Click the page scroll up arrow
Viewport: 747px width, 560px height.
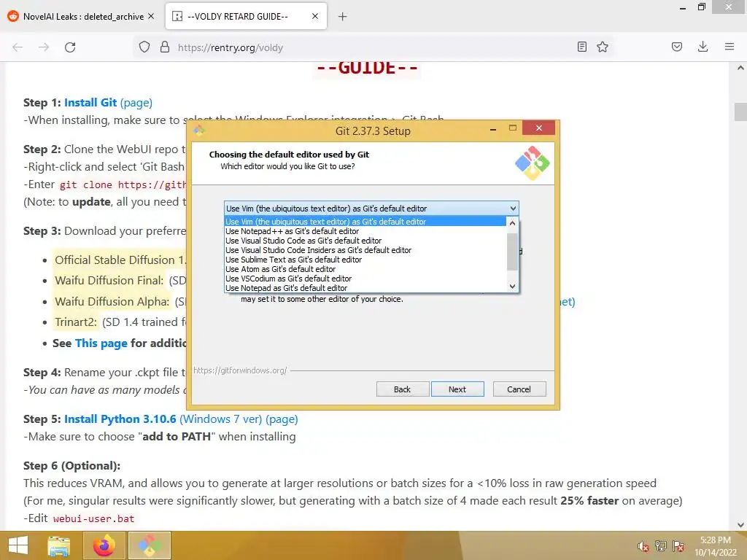[x=740, y=68]
